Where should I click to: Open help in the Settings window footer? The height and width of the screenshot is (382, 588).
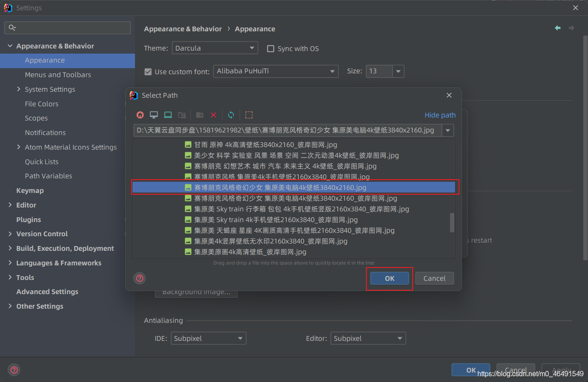(x=14, y=370)
